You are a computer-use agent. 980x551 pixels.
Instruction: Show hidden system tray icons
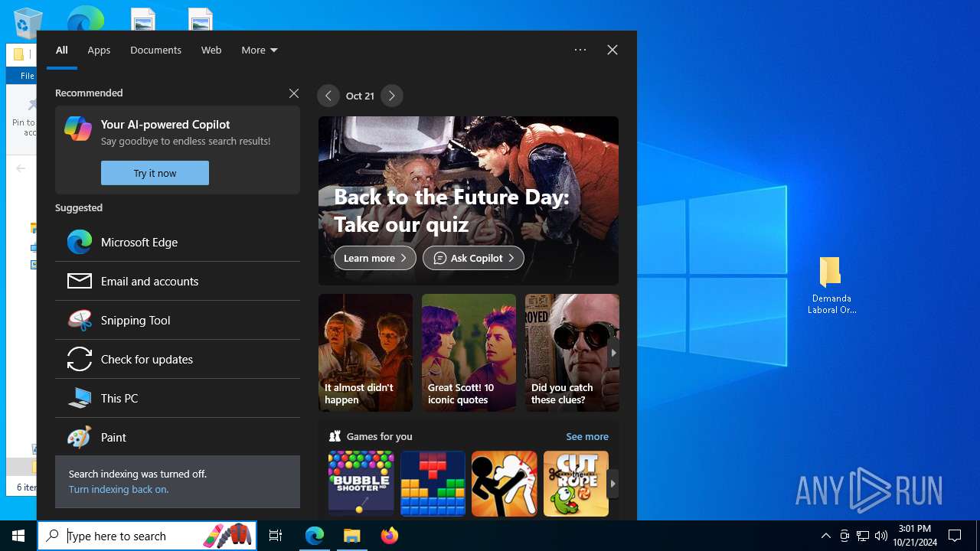coord(826,536)
